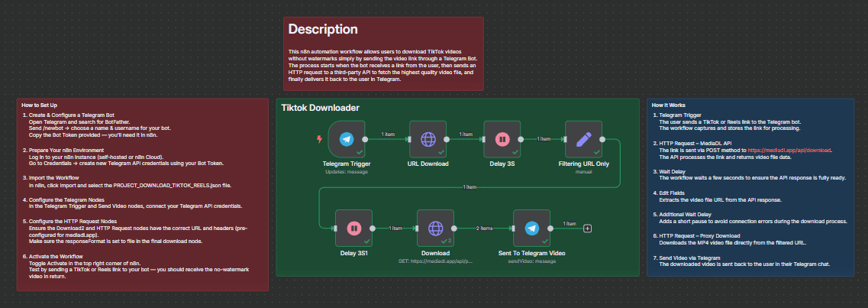Click 'Prepare Your n8n Environment' step
This screenshot has width=868, height=308.
[x=66, y=150]
